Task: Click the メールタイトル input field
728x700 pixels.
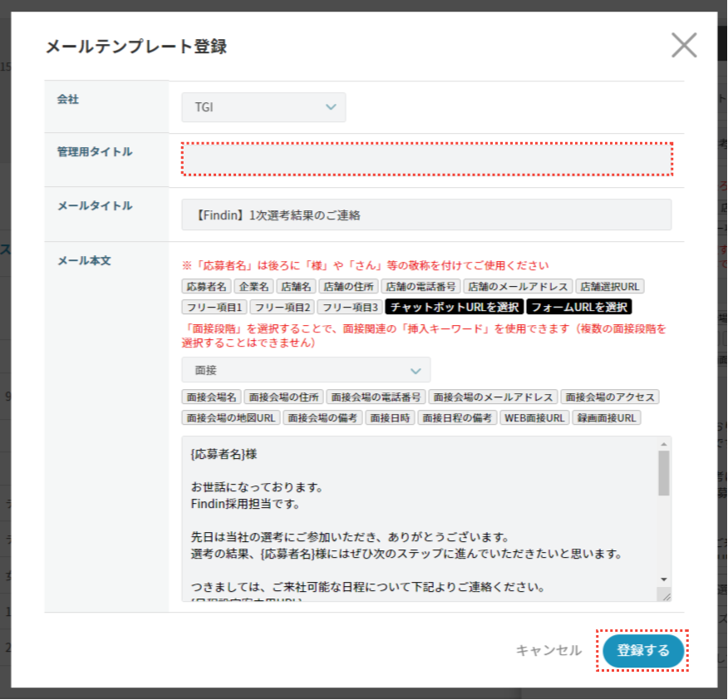Action: (426, 214)
